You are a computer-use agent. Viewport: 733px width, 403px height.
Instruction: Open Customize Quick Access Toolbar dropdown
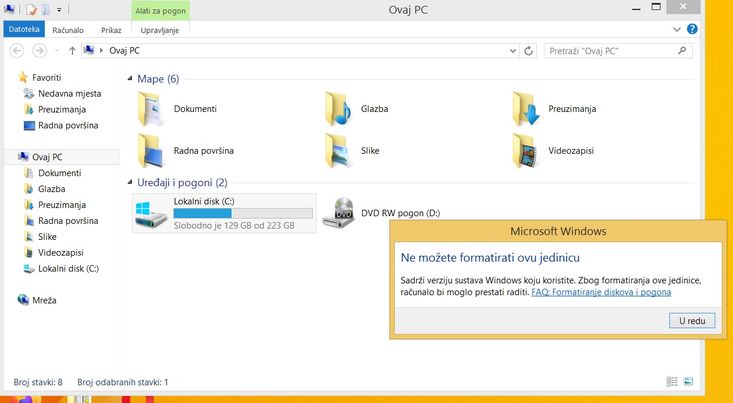point(59,9)
